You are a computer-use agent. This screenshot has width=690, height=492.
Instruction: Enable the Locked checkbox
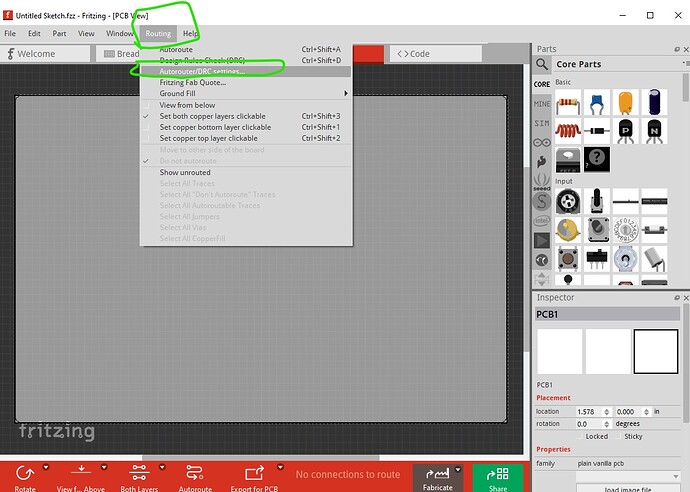[581, 436]
